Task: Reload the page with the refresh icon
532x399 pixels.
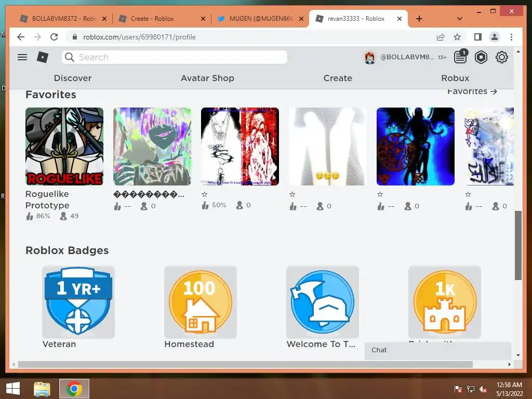Action: coord(54,37)
